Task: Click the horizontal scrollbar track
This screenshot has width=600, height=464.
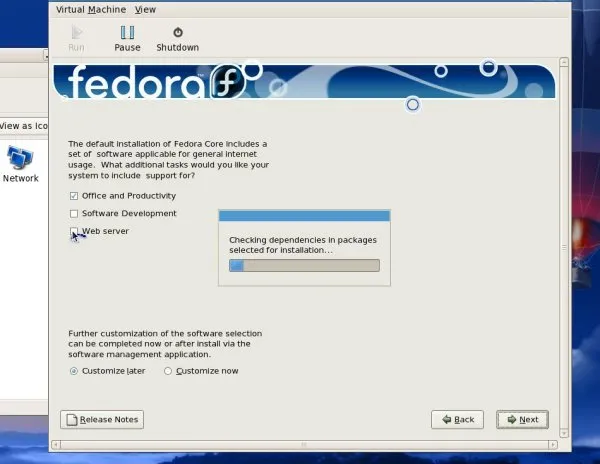Action: (x=304, y=444)
